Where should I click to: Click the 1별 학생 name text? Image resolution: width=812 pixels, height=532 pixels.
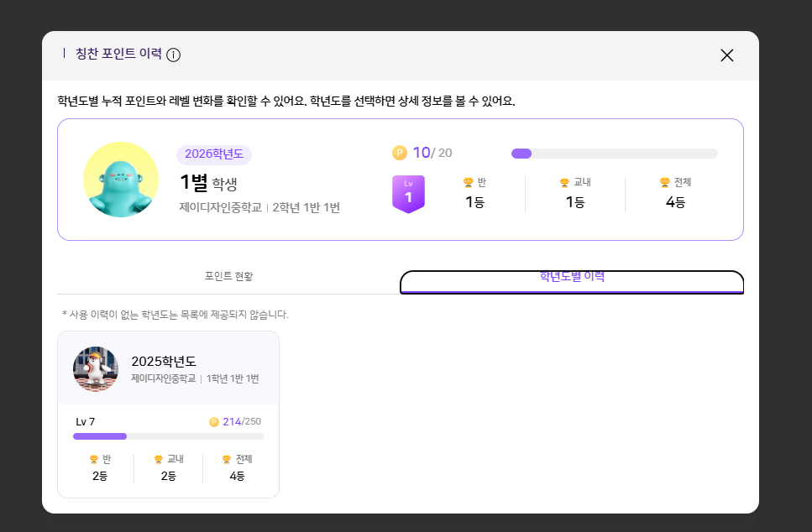click(208, 183)
